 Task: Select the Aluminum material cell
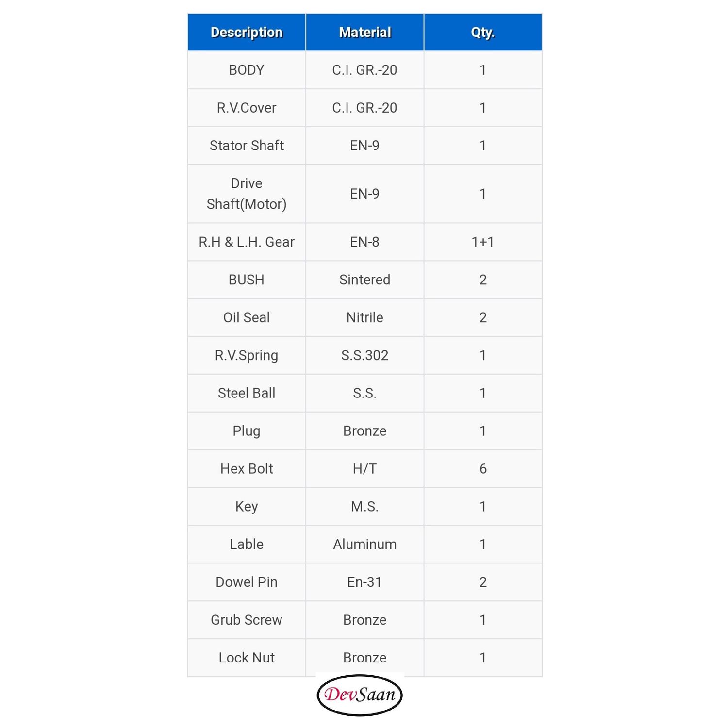[x=365, y=545]
